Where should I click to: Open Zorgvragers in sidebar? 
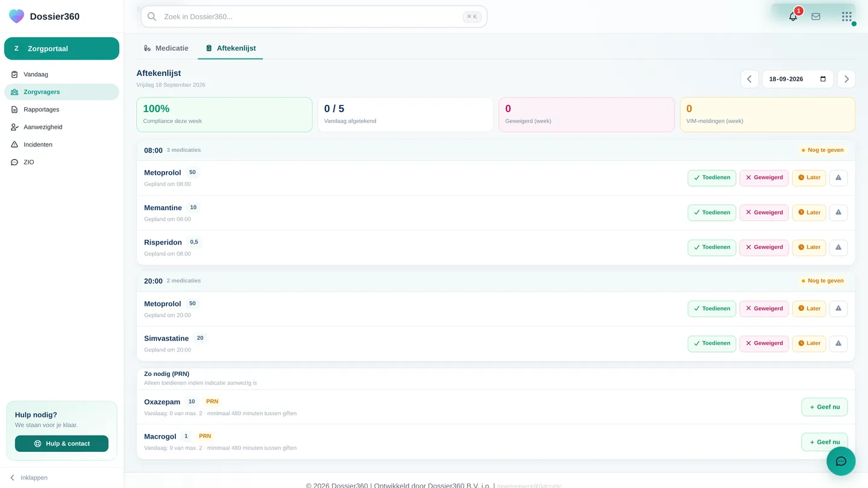61,92
